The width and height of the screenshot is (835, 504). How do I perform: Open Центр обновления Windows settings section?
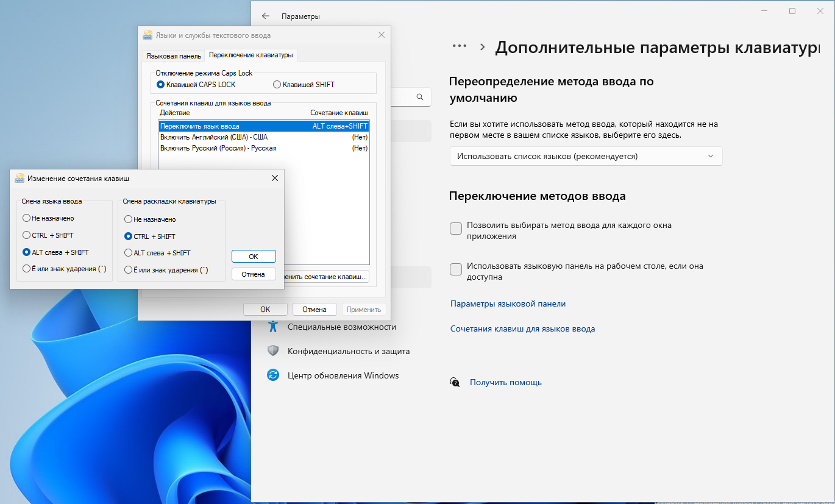(342, 375)
